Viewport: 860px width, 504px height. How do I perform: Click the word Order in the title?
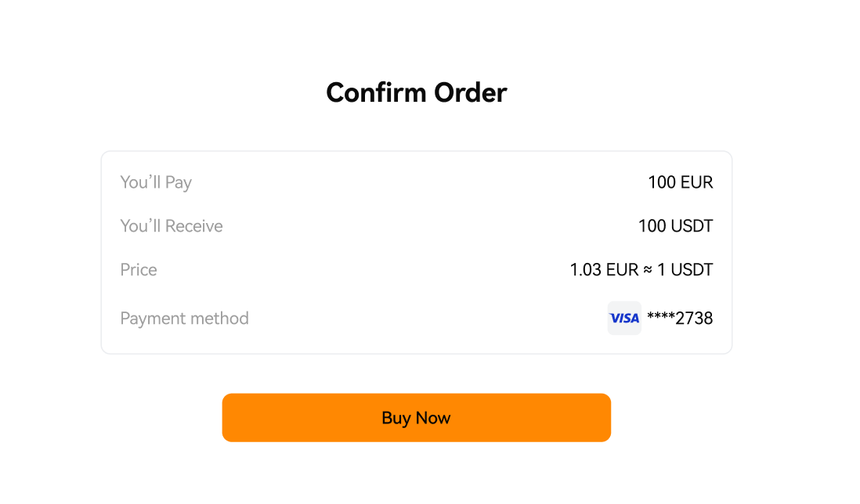coord(470,92)
